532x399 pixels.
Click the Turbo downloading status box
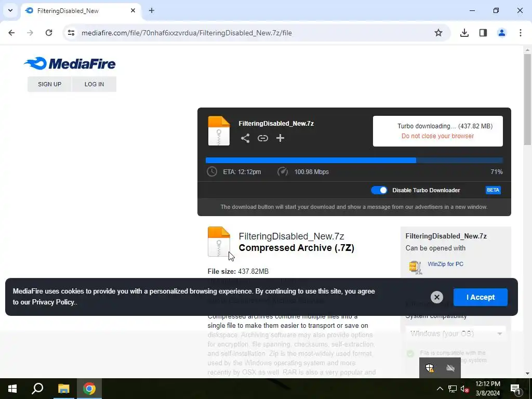pyautogui.click(x=437, y=131)
